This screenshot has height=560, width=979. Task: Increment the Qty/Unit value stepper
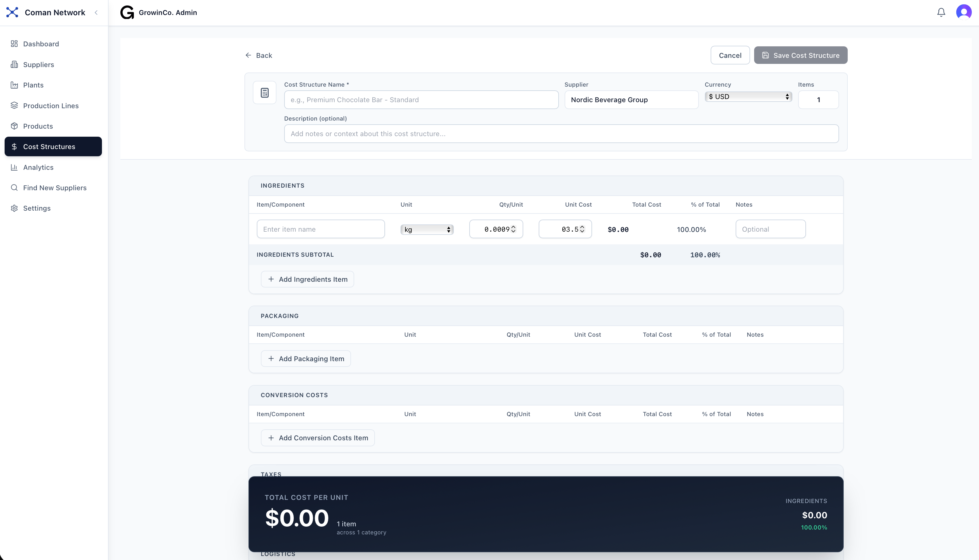click(x=513, y=226)
